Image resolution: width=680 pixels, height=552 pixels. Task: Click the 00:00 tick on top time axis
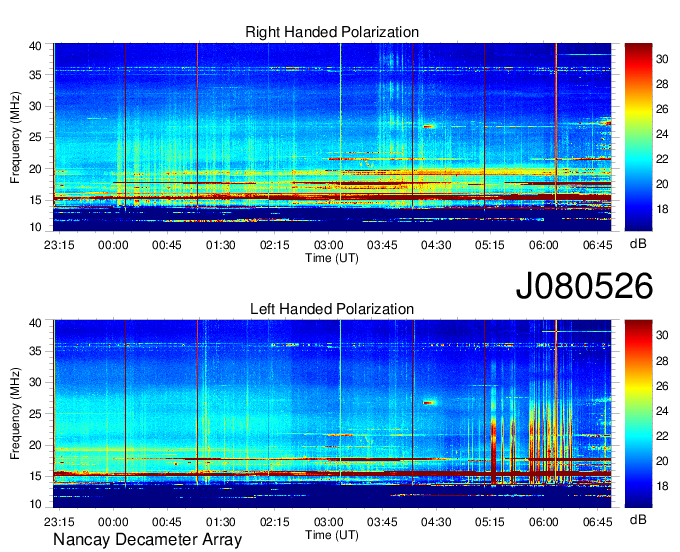(x=113, y=245)
